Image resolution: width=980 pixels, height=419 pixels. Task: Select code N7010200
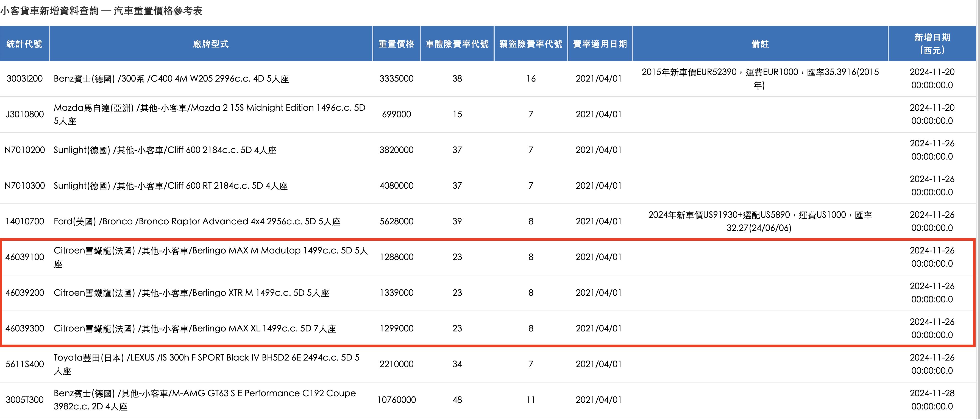[25, 150]
